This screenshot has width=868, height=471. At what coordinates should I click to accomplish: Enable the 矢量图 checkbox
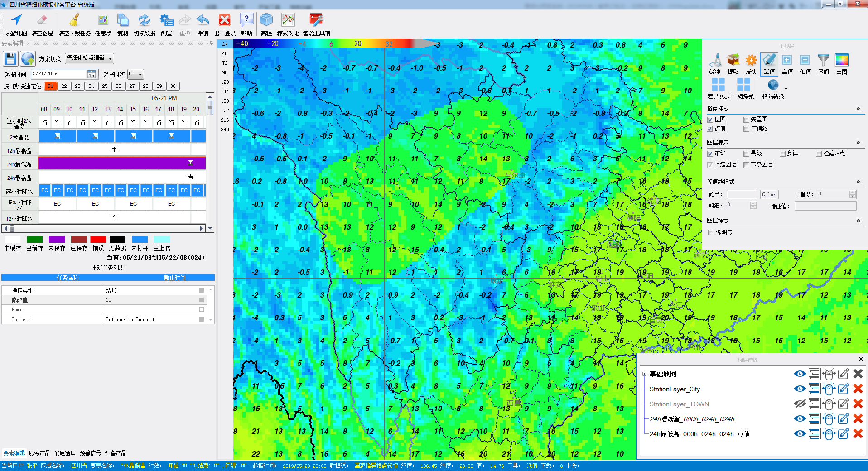[746, 120]
